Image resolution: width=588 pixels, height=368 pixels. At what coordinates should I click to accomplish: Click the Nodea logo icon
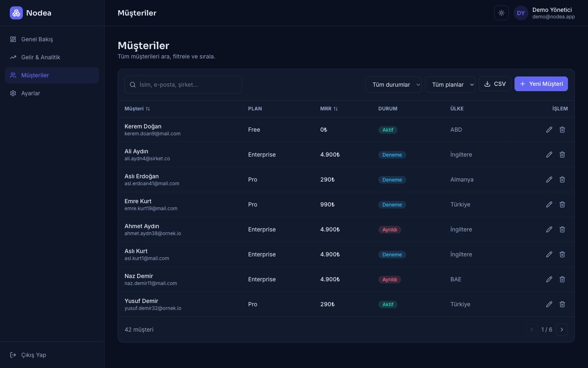(16, 13)
